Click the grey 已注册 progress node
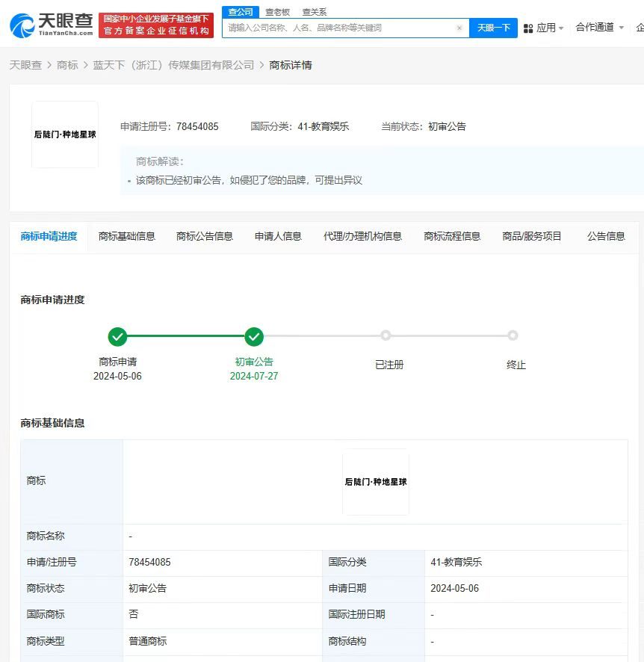 (386, 335)
